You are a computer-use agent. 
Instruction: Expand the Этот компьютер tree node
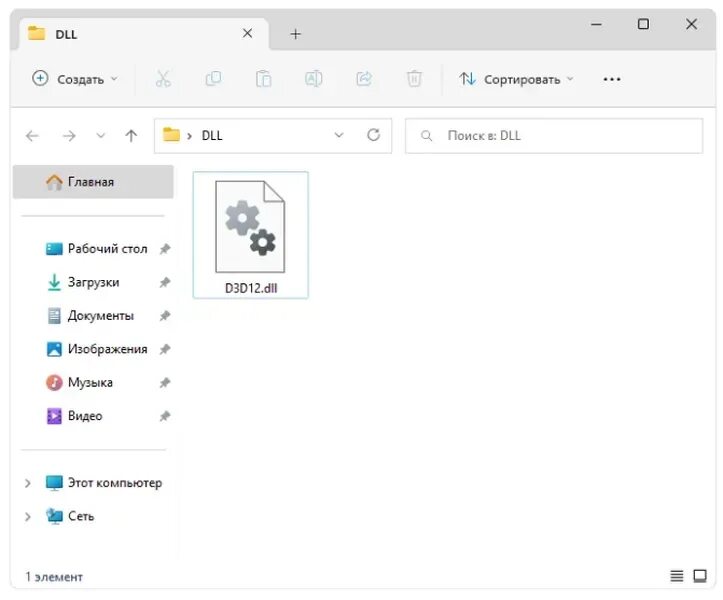pyautogui.click(x=28, y=483)
